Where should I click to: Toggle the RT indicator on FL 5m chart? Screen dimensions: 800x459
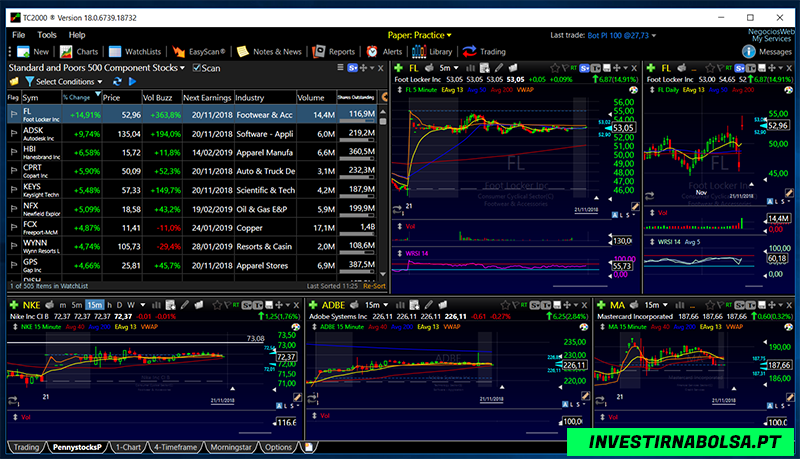coord(573,67)
